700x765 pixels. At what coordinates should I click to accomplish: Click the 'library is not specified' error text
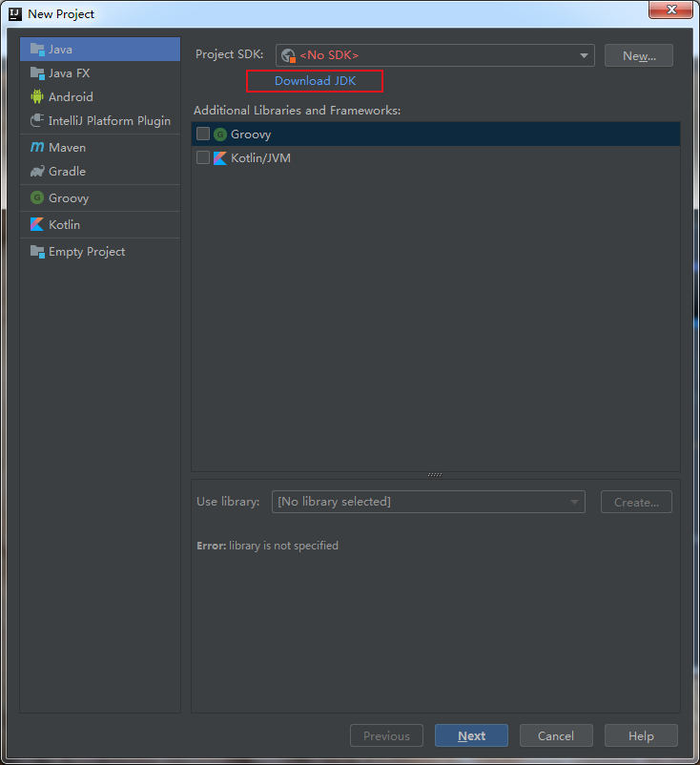tap(283, 546)
